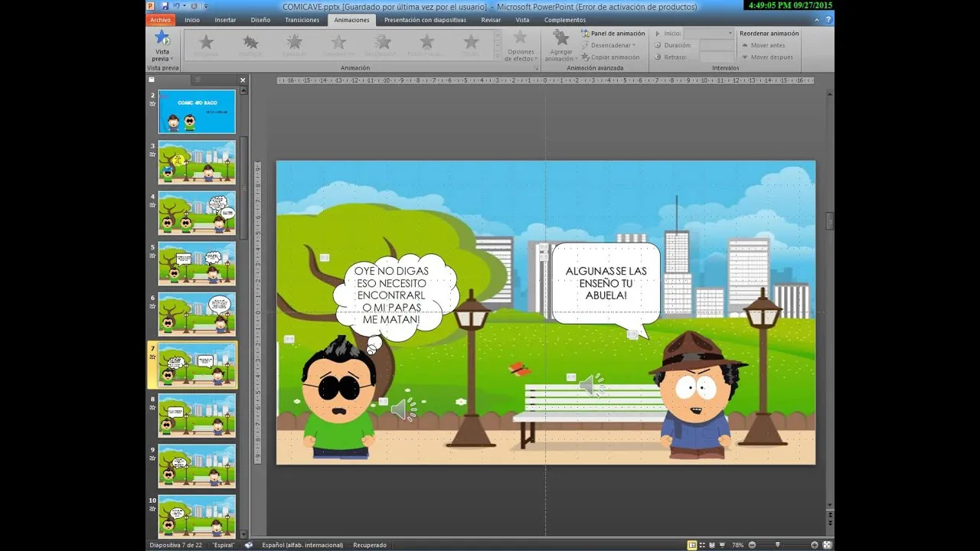This screenshot has width=980, height=551.
Task: Open Customize Quick Access Toolbar dropdown
Action: (205, 6)
